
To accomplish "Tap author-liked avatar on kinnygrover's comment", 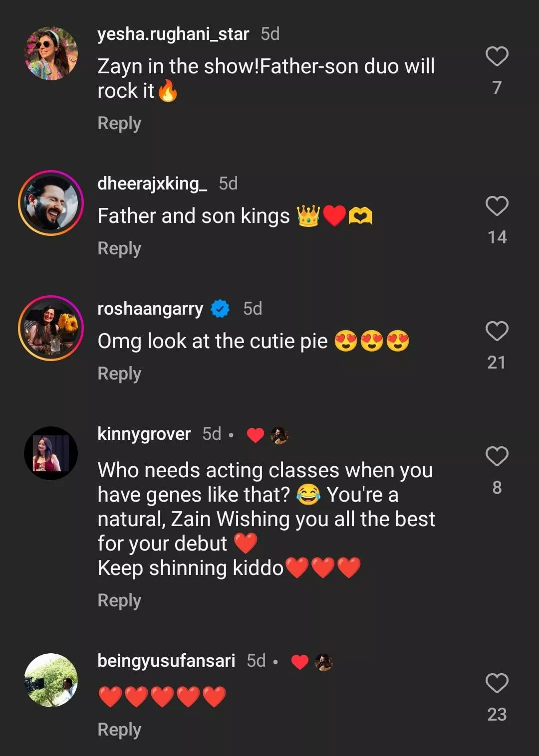I will click(279, 435).
